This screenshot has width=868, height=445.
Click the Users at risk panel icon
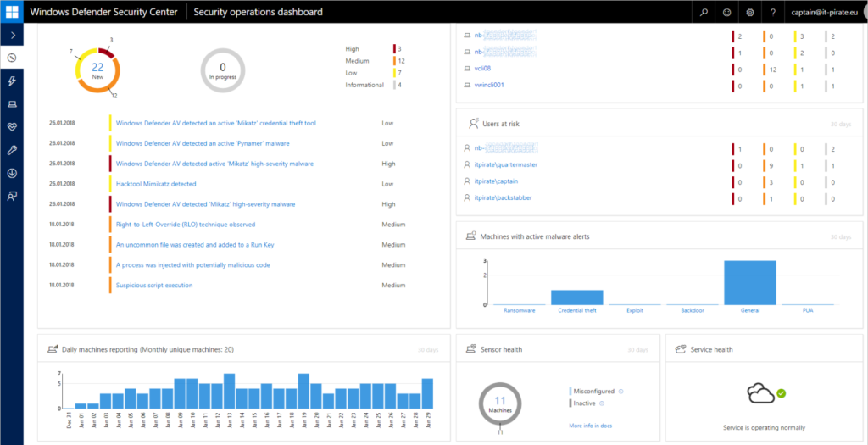click(473, 124)
